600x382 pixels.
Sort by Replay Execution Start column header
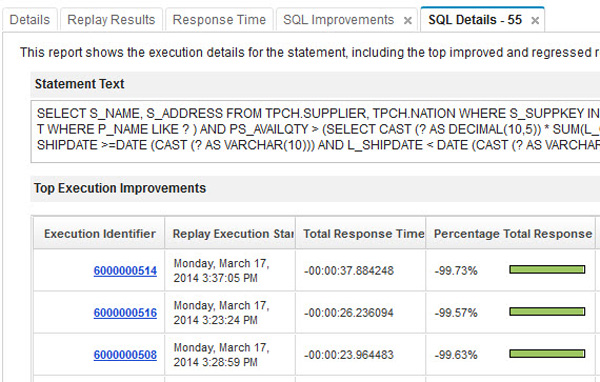(230, 233)
